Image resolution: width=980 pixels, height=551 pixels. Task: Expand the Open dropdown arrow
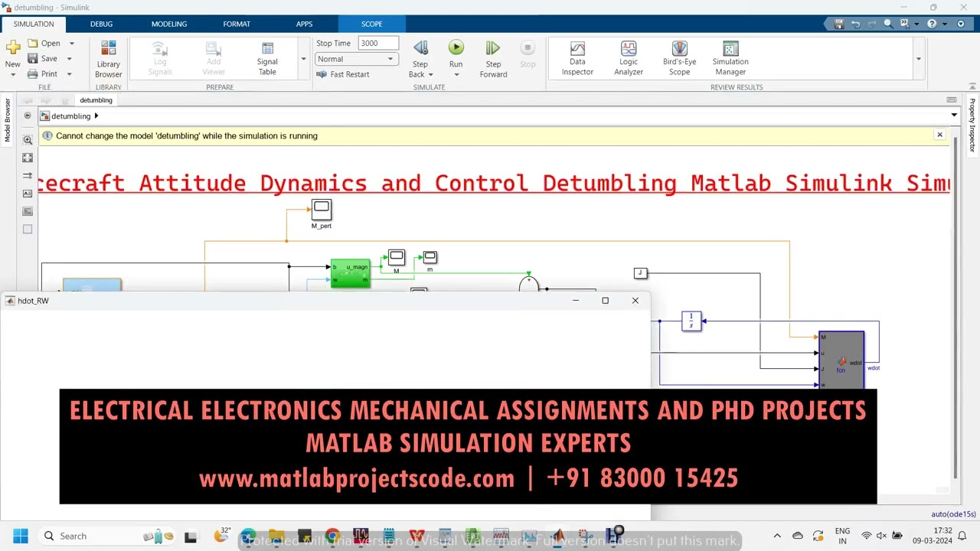click(x=71, y=44)
